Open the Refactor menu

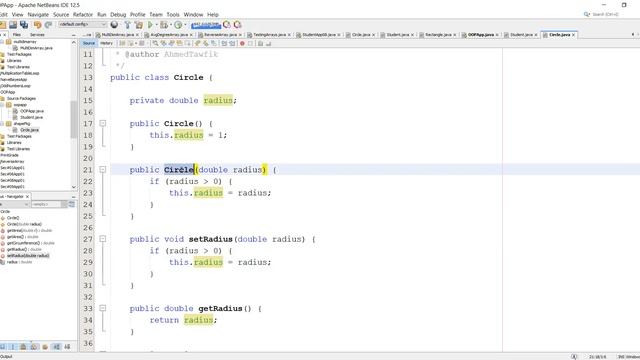83,14
